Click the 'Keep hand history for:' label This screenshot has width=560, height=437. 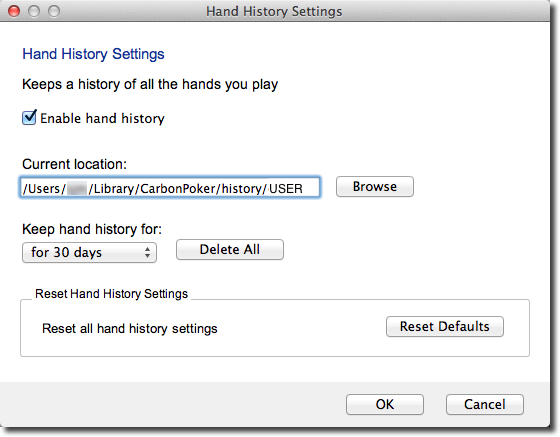point(92,229)
